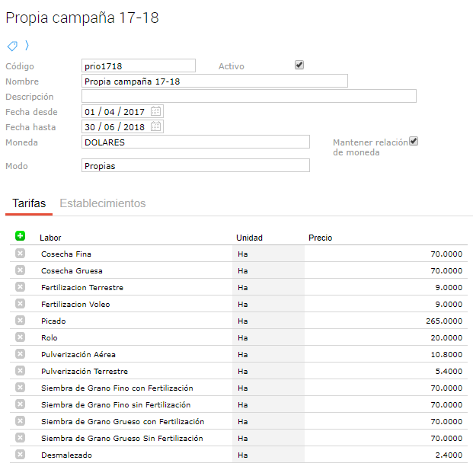Screen dimensions: 473x476
Task: Open calendar for Fecha desde
Action: pos(156,112)
